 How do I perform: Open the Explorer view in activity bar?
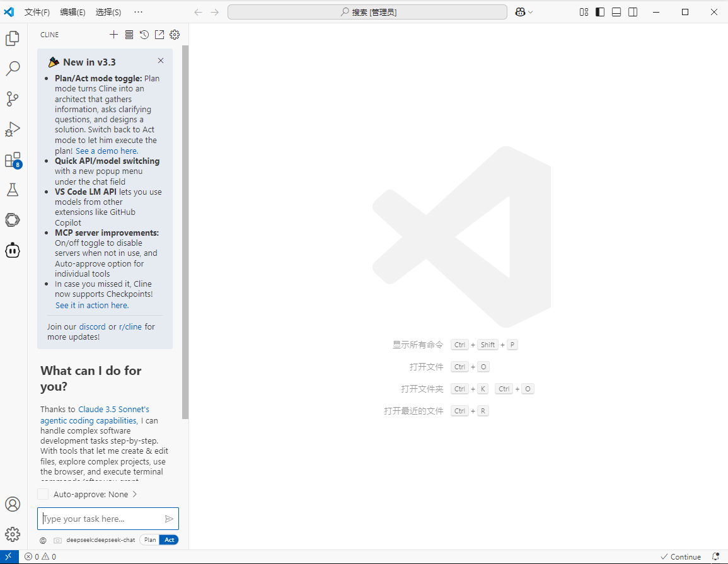click(x=13, y=38)
